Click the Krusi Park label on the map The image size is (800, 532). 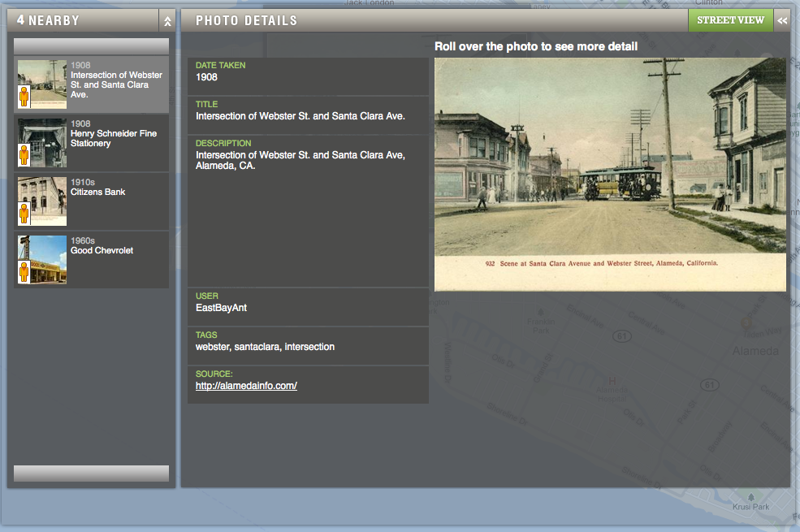point(750,507)
